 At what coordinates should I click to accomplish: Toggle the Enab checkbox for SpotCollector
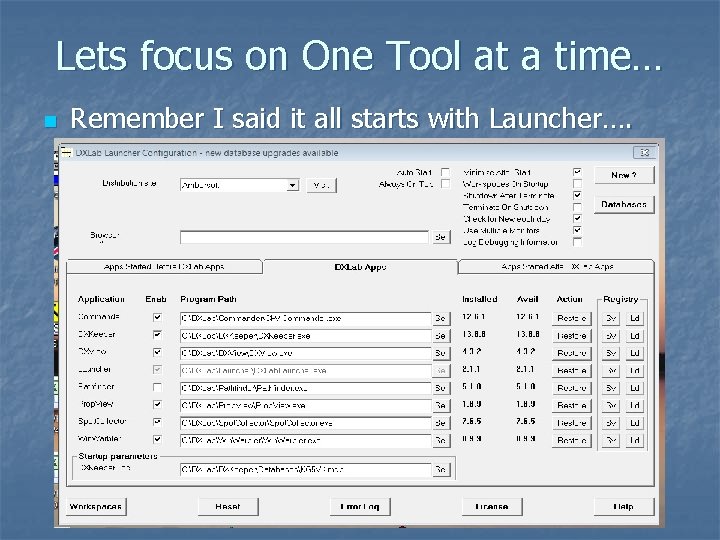pyautogui.click(x=157, y=422)
